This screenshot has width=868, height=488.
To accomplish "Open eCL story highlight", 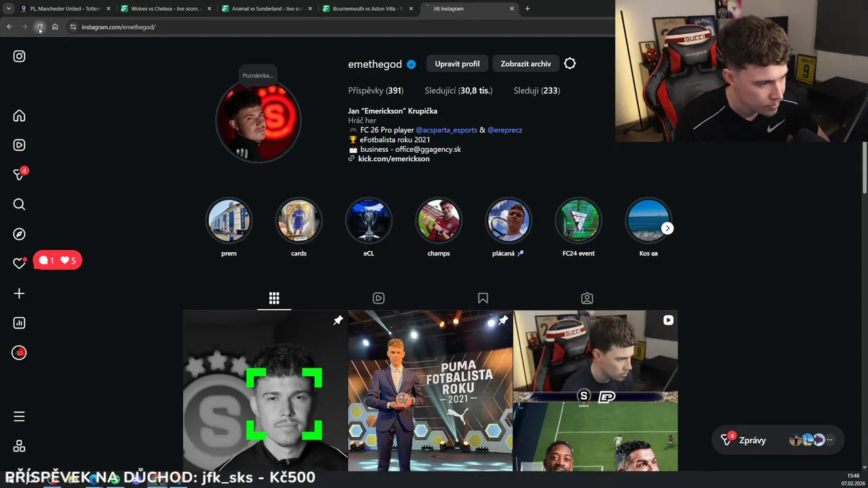I will [369, 220].
